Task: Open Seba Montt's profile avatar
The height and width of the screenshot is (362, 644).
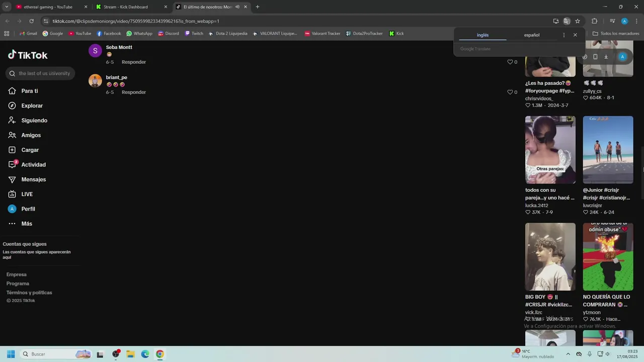Action: click(95, 51)
